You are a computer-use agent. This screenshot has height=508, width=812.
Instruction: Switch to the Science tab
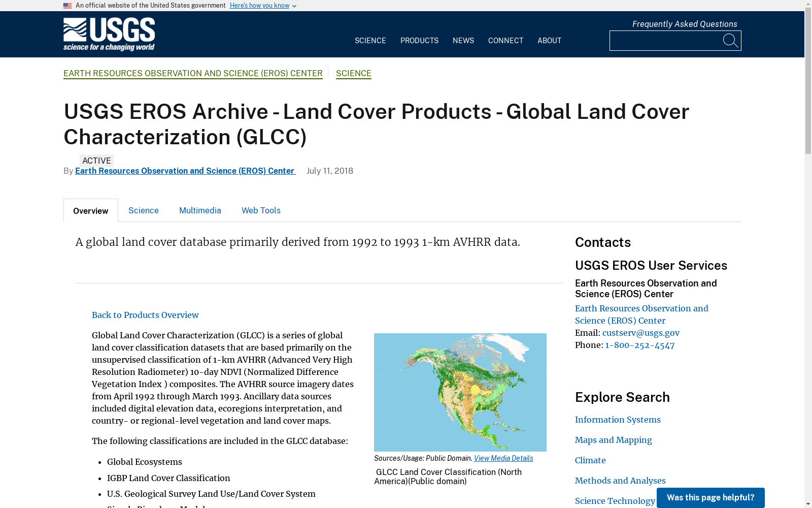pos(144,210)
